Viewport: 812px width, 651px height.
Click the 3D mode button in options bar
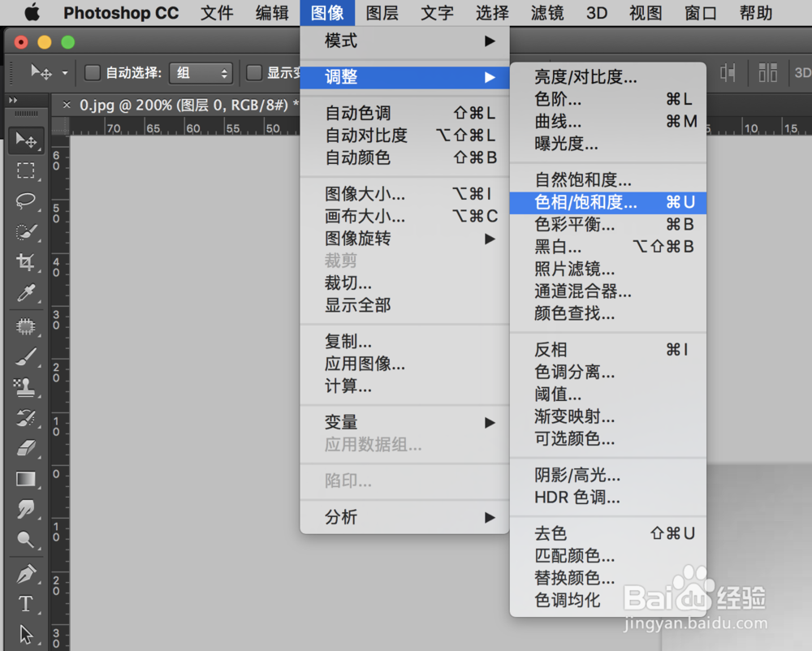(803, 73)
